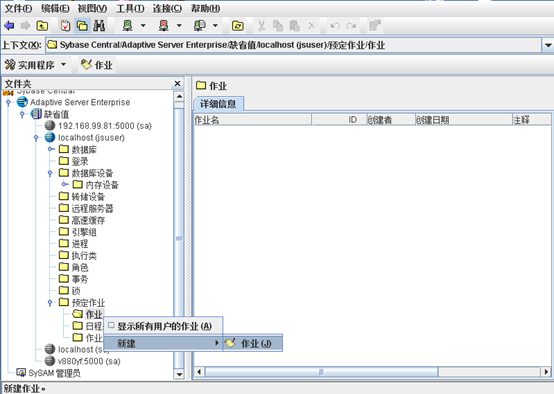Image resolution: width=554 pixels, height=394 pixels.
Task: Collapse Adaptive Server Enterprise tree node
Action: click(x=8, y=102)
